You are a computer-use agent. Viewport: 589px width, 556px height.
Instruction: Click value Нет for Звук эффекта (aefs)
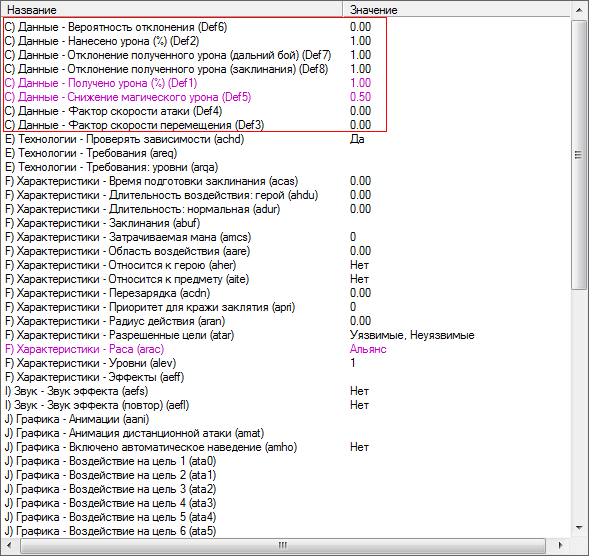point(359,391)
